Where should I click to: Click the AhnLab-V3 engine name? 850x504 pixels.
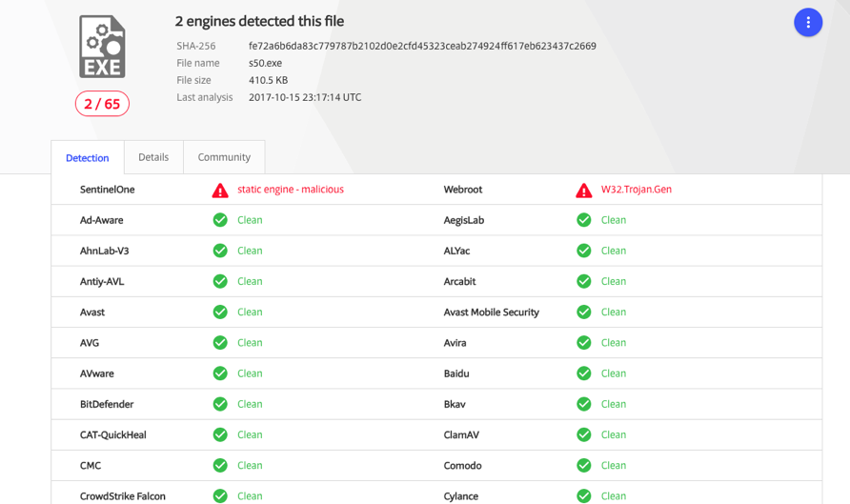coord(104,251)
